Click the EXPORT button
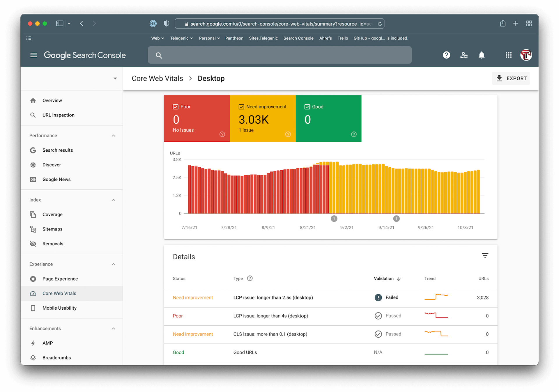This screenshot has width=559, height=392. pos(511,78)
